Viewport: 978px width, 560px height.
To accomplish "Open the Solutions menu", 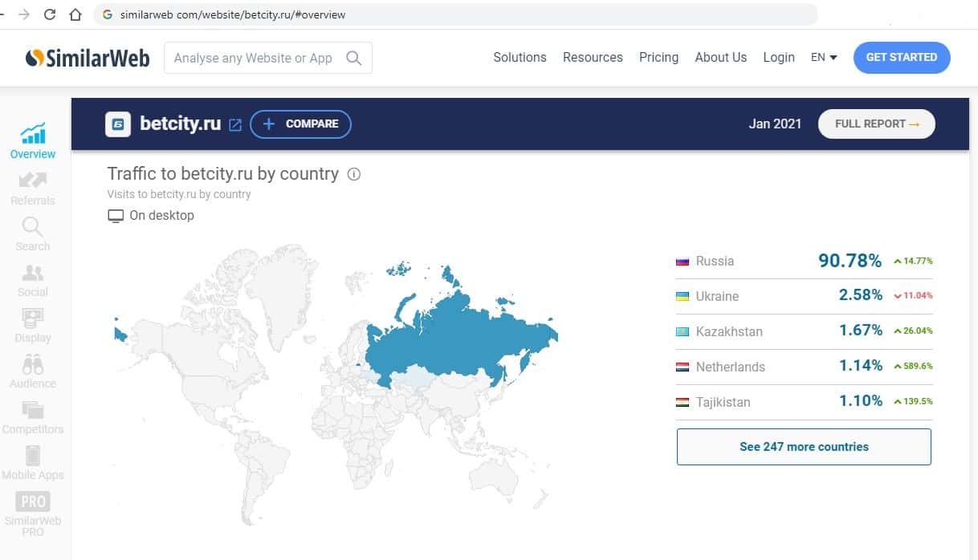I will coord(520,58).
